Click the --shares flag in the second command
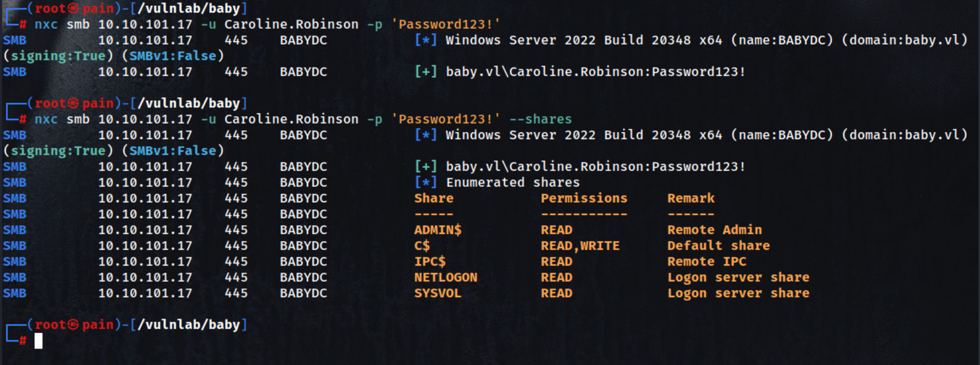 pos(541,119)
